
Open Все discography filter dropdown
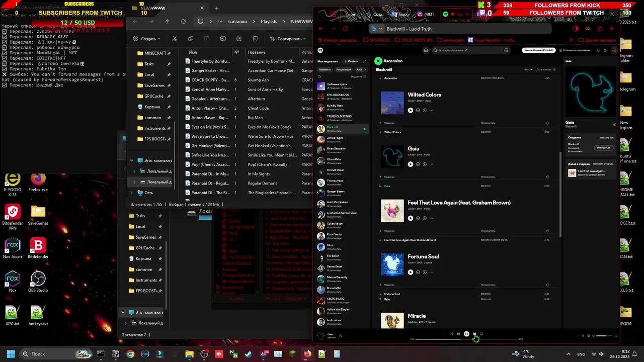[x=528, y=69]
